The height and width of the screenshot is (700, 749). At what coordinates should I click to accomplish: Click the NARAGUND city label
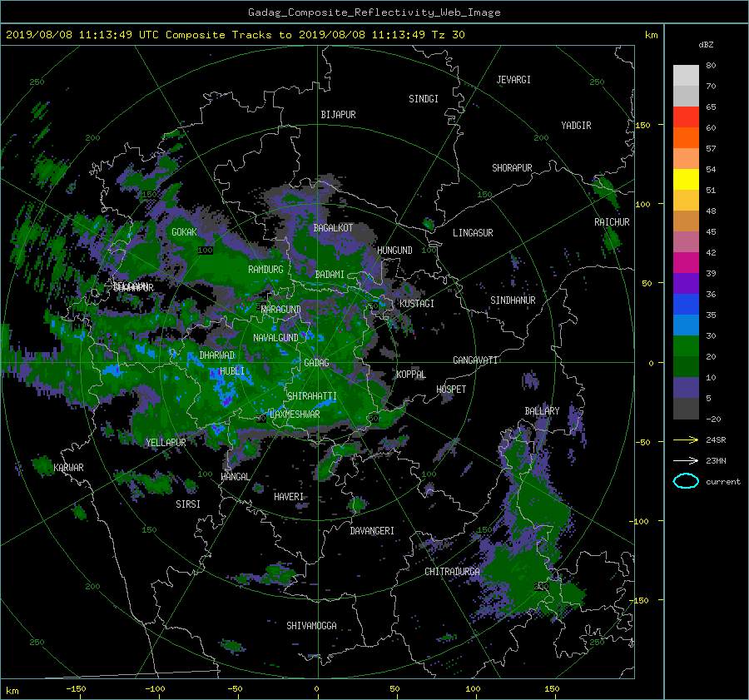tap(281, 309)
